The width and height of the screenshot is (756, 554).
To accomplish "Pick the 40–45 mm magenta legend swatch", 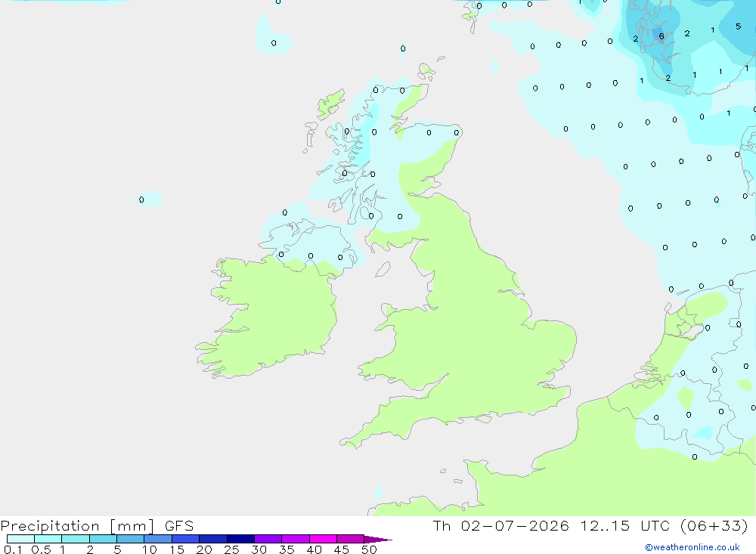I will (x=323, y=539).
